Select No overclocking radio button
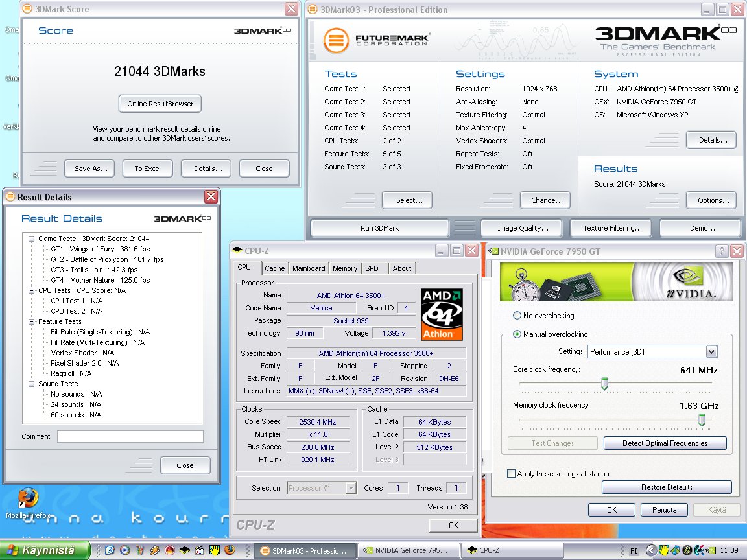The image size is (747, 560). [517, 315]
